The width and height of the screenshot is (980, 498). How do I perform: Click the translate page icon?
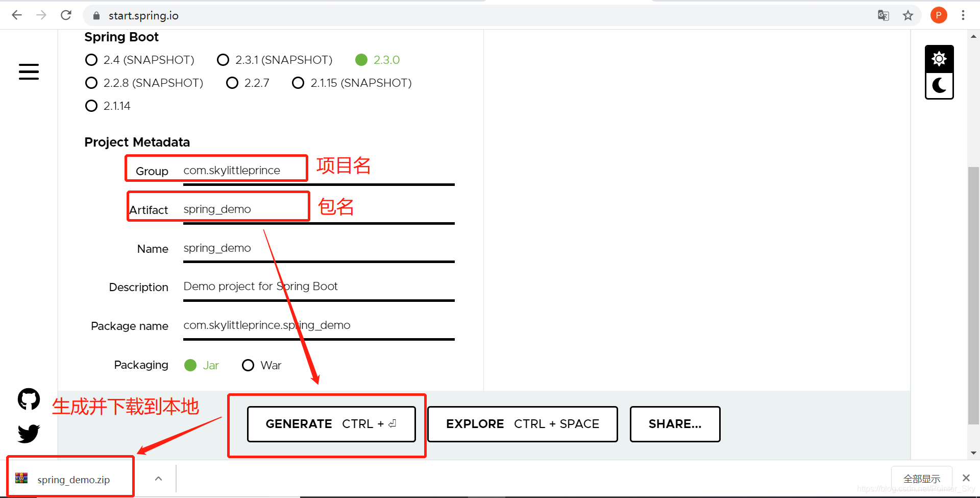click(884, 15)
